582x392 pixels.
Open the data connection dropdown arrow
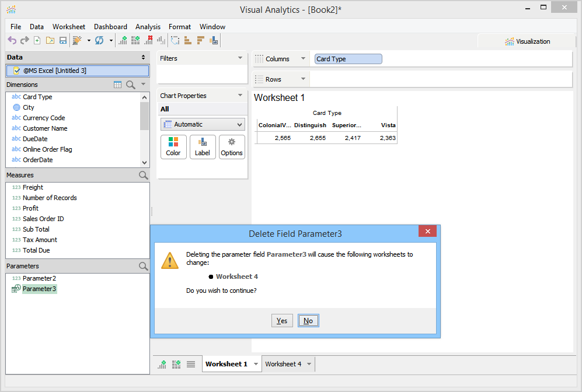[x=89, y=40]
